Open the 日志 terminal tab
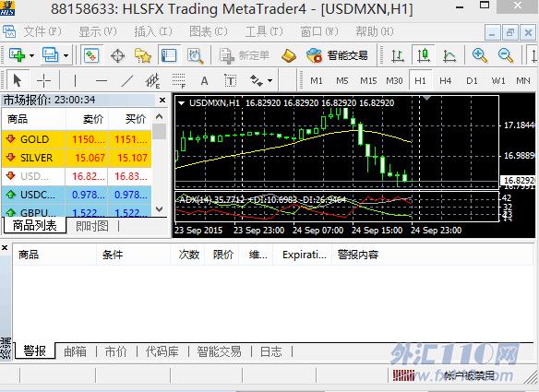The height and width of the screenshot is (392, 539). coord(271,351)
